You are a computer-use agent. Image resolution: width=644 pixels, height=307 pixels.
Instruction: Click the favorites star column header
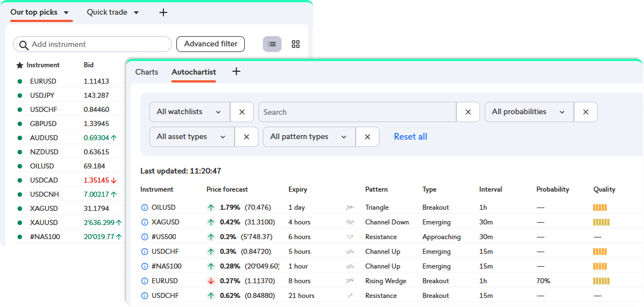pos(20,65)
